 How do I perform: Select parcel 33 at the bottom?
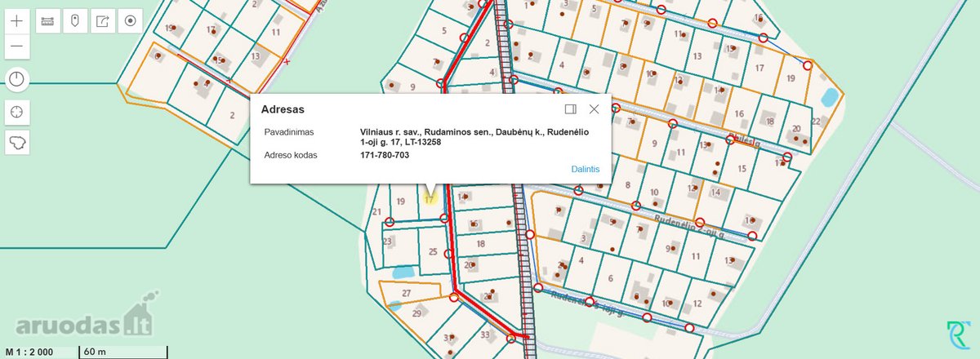coord(485,335)
